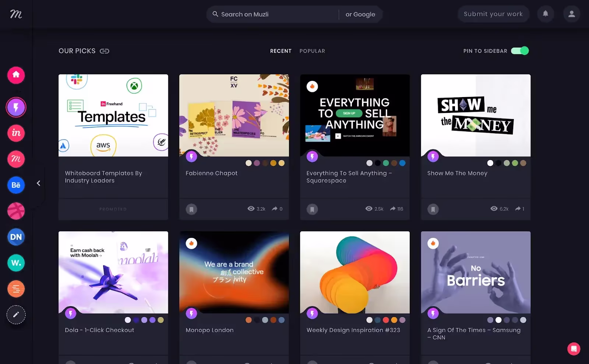Collapse the sidebar with left chevron
Image resolution: width=589 pixels, height=364 pixels.
click(x=38, y=183)
